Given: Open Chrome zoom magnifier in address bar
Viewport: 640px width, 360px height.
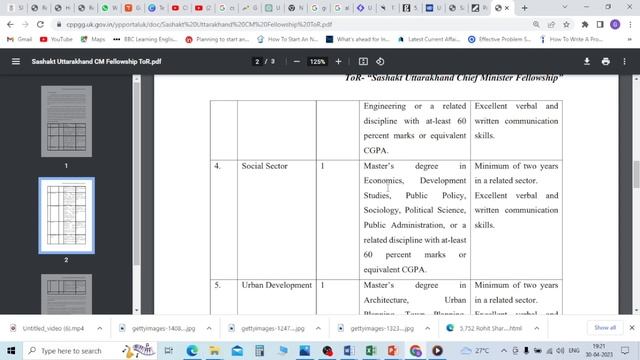Looking at the screenshot, I should coord(536,24).
